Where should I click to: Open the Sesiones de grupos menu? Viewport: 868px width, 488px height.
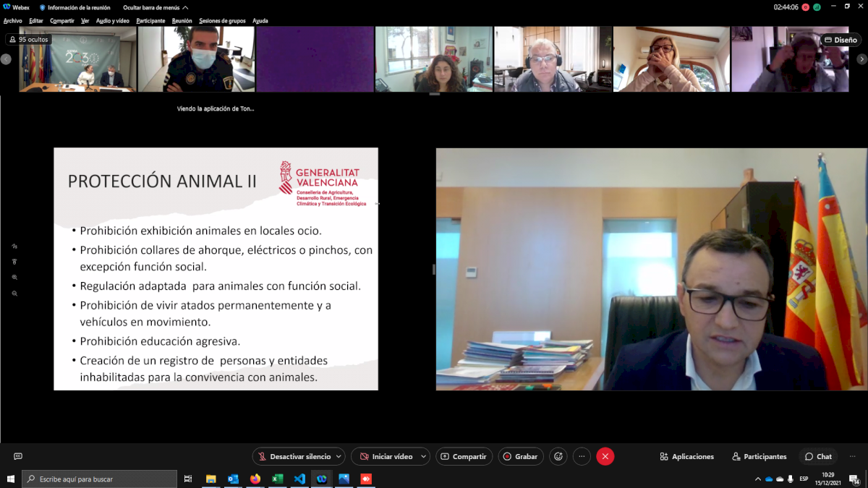221,21
